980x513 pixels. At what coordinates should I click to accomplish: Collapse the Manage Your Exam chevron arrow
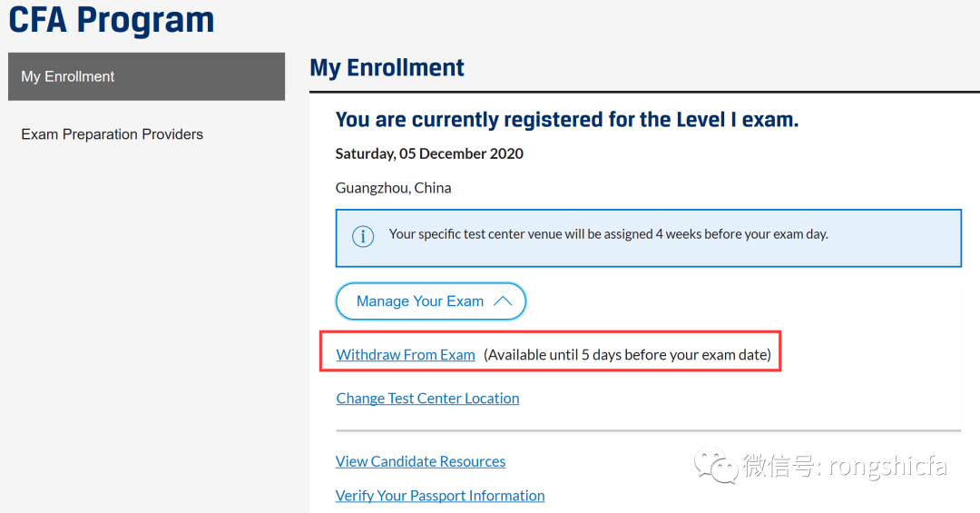click(504, 301)
